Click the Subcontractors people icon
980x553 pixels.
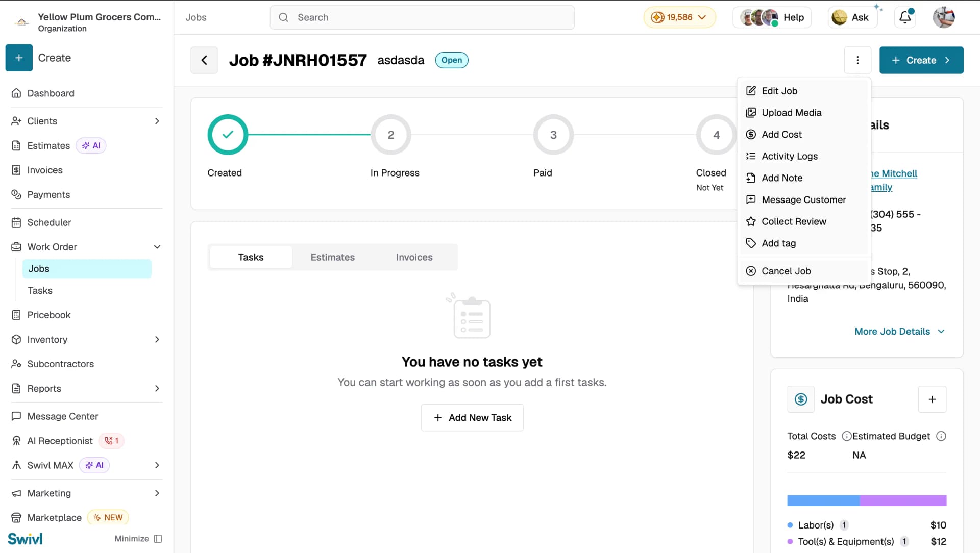click(x=16, y=364)
